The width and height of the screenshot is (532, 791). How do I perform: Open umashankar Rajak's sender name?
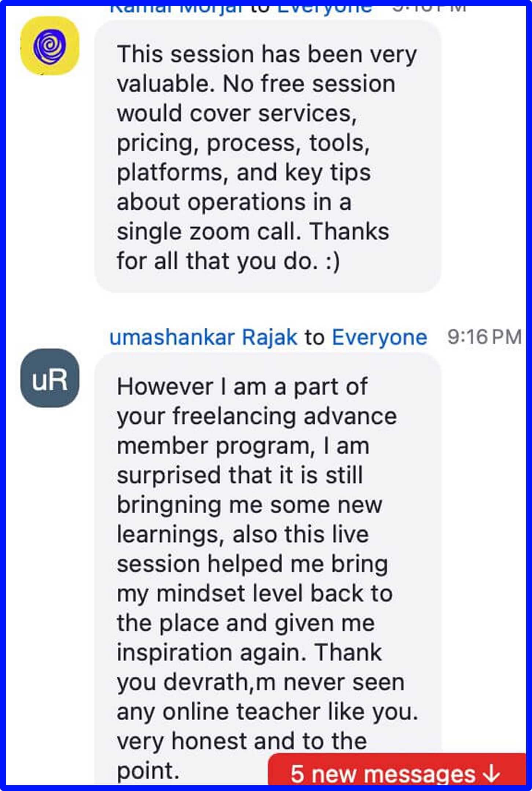point(203,337)
